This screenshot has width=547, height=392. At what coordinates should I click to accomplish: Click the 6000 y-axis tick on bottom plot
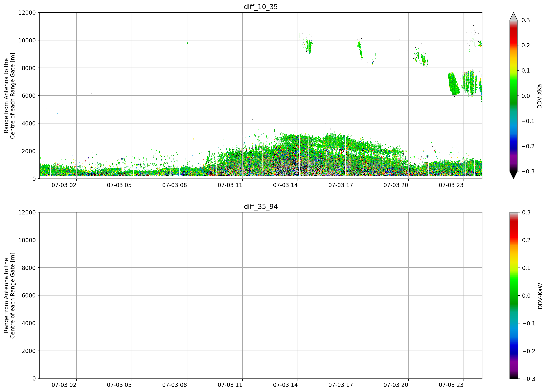pyautogui.click(x=29, y=295)
